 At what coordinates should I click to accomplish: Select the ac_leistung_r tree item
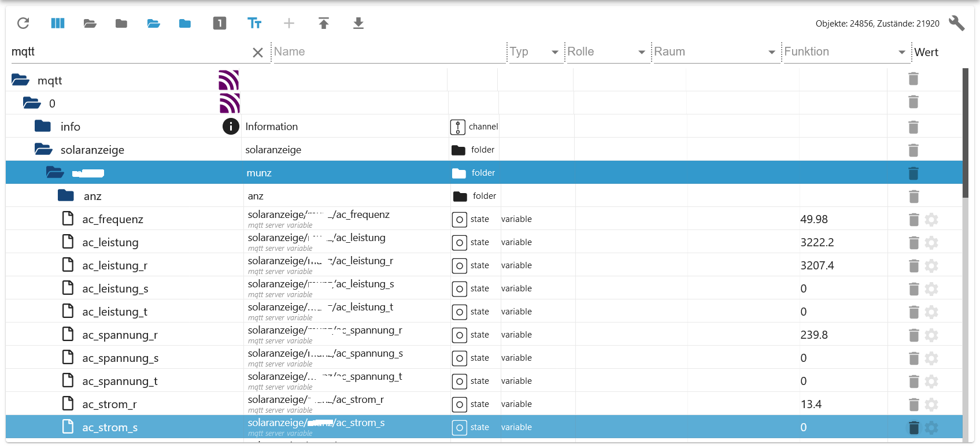click(x=114, y=265)
